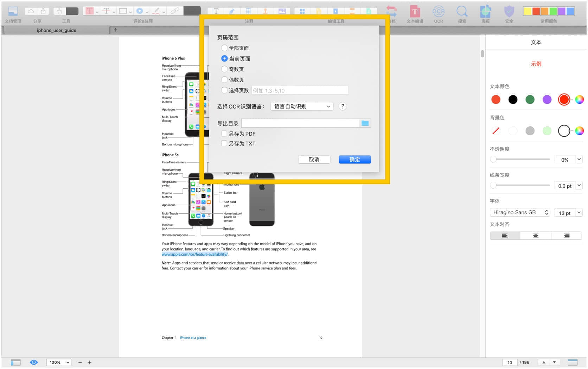Click the page range input field

tap(300, 90)
